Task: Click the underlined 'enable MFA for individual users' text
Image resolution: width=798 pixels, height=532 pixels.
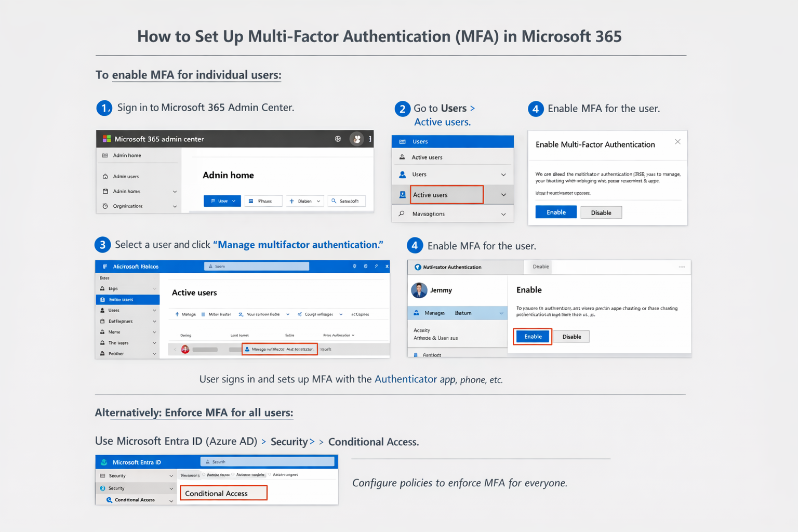Action: click(196, 75)
